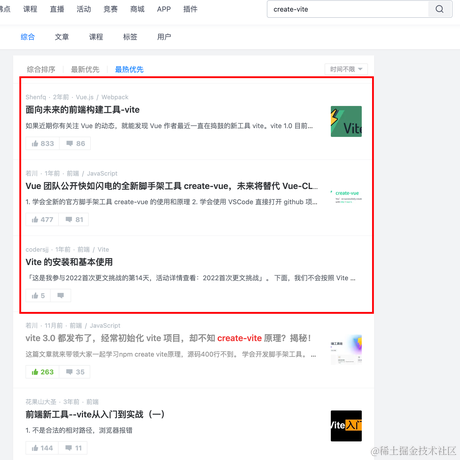Like the article with 833 likes
Image resolution: width=460 pixels, height=460 pixels.
click(43, 143)
